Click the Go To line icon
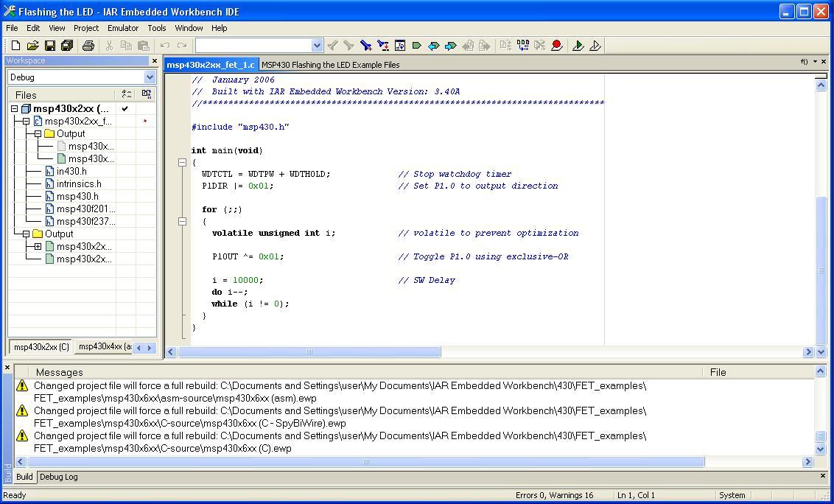Image resolution: width=834 pixels, height=504 pixels. (x=400, y=46)
